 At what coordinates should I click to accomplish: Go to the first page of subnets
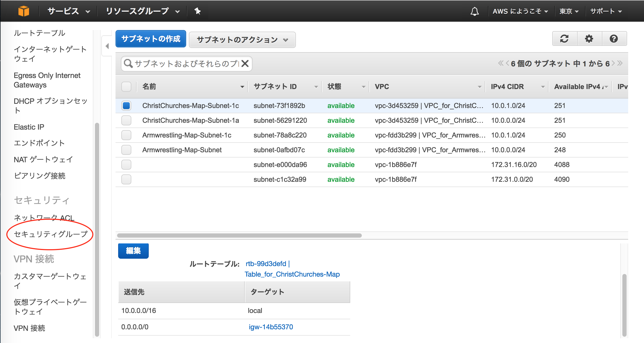click(x=500, y=63)
